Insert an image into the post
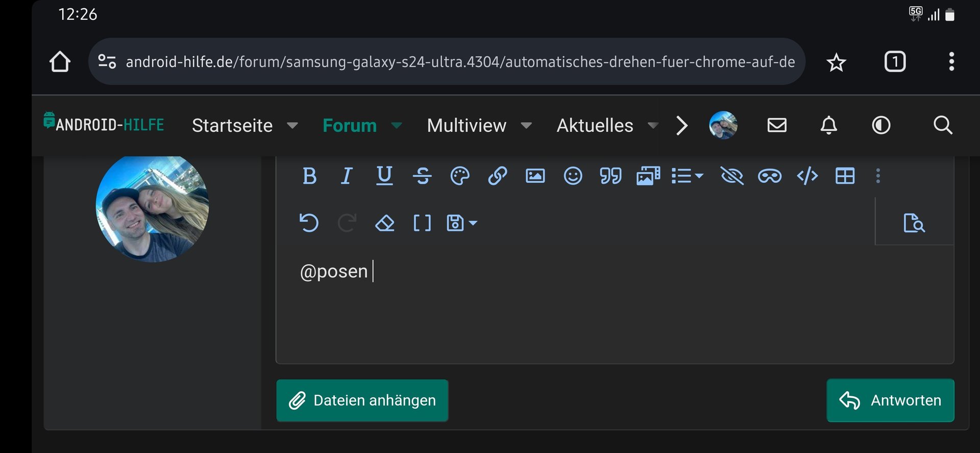Screen dimensions: 980x453 pyautogui.click(x=535, y=176)
